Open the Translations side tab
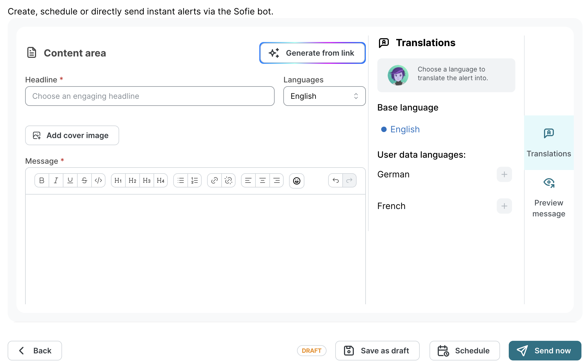The height and width of the screenshot is (364, 588). pos(549,143)
